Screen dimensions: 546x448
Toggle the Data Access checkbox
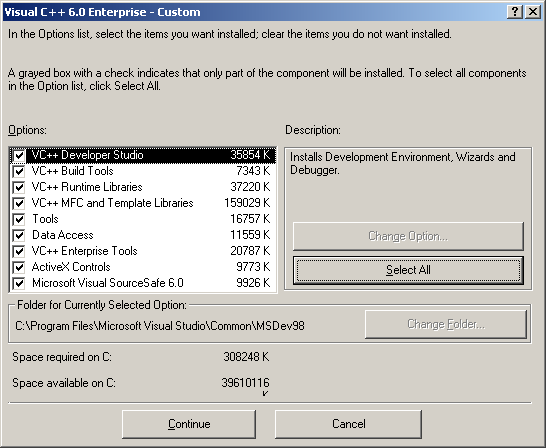coord(18,235)
